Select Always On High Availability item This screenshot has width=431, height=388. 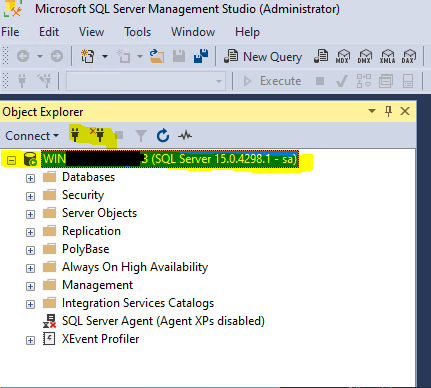[135, 267]
